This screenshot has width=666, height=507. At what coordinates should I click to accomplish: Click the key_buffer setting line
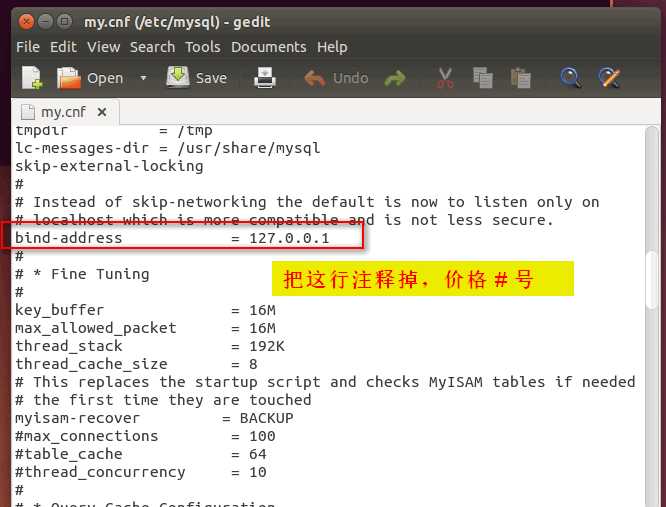click(145, 310)
